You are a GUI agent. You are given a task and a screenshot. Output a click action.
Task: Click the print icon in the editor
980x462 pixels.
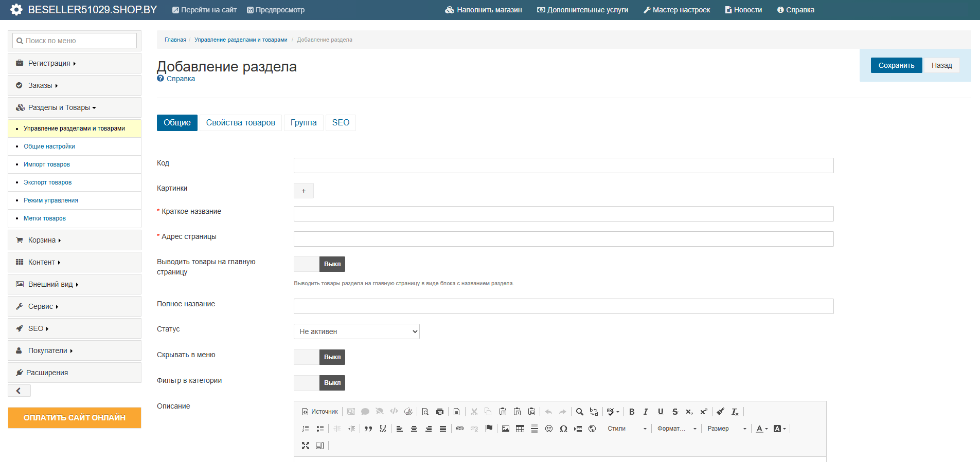click(x=440, y=412)
